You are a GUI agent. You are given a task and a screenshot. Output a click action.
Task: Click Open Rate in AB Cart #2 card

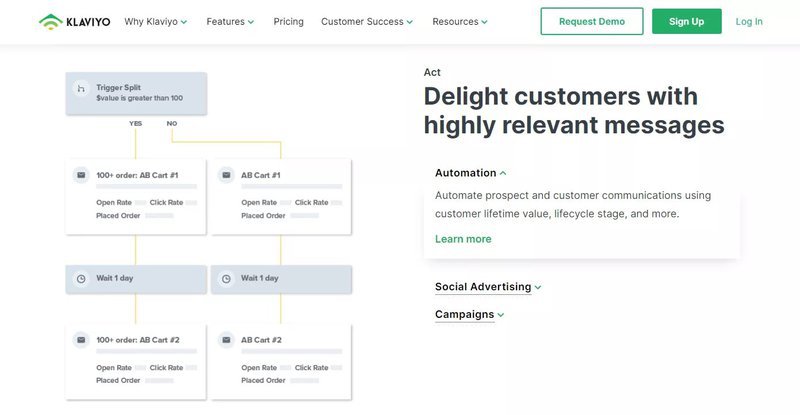click(x=259, y=368)
